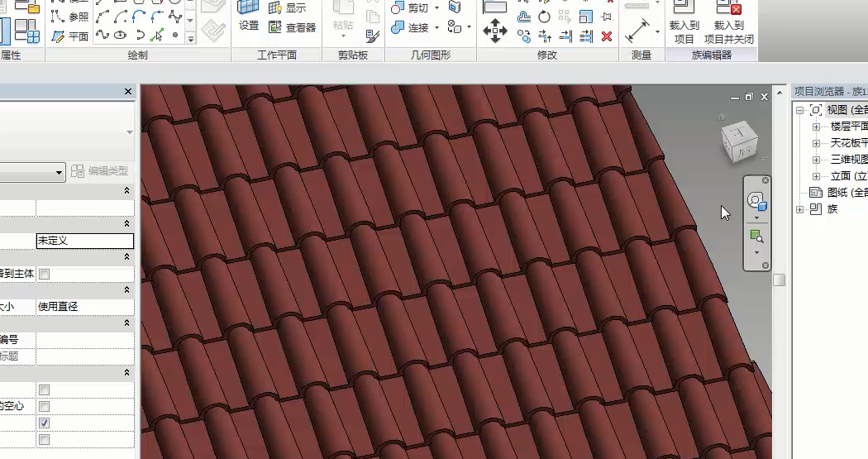Click 载入到项目 (Load into Project) button

tap(684, 25)
